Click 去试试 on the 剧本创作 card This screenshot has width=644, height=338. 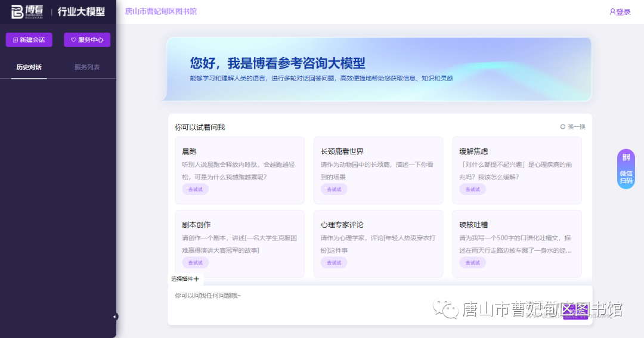click(x=195, y=262)
